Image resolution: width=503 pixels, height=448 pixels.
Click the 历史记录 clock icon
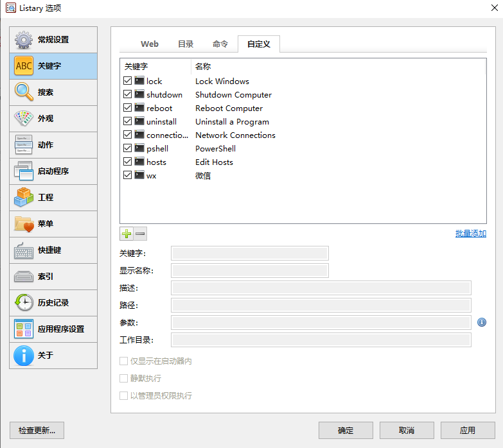pos(24,302)
